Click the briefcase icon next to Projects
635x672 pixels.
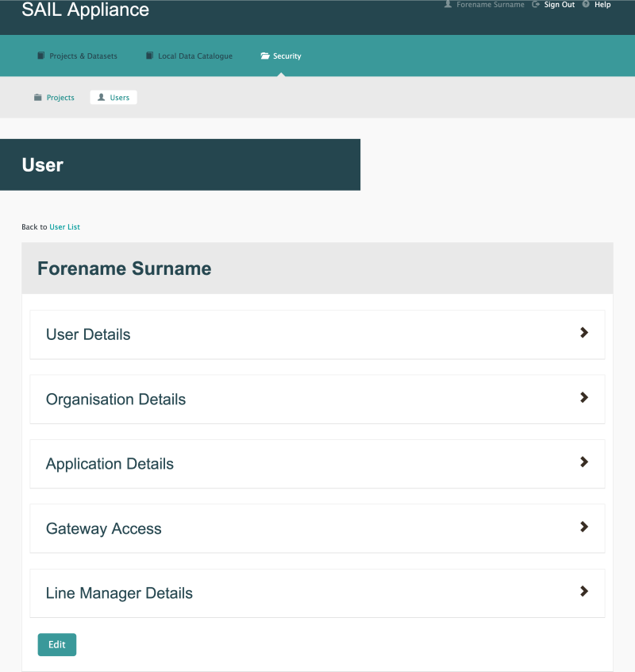(x=37, y=97)
